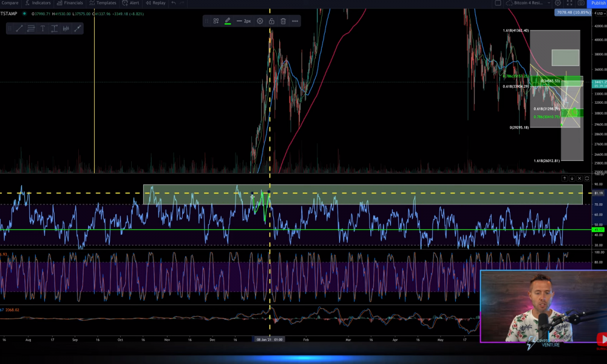
Task: Open drawing templates in floating toolbar
Action: pos(216,21)
